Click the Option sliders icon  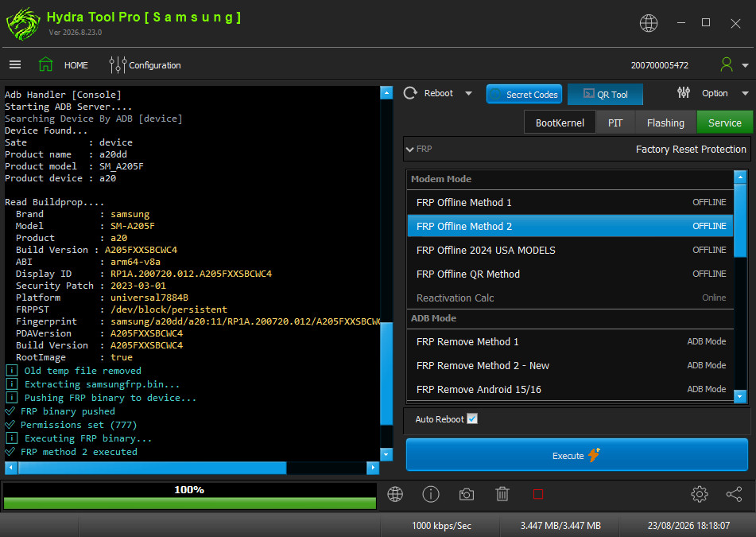click(683, 92)
